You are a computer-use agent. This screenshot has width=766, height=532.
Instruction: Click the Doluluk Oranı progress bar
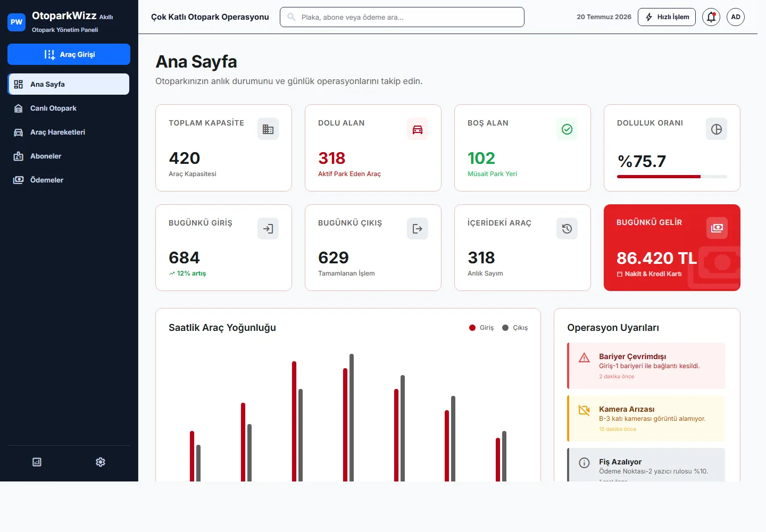pos(672,177)
